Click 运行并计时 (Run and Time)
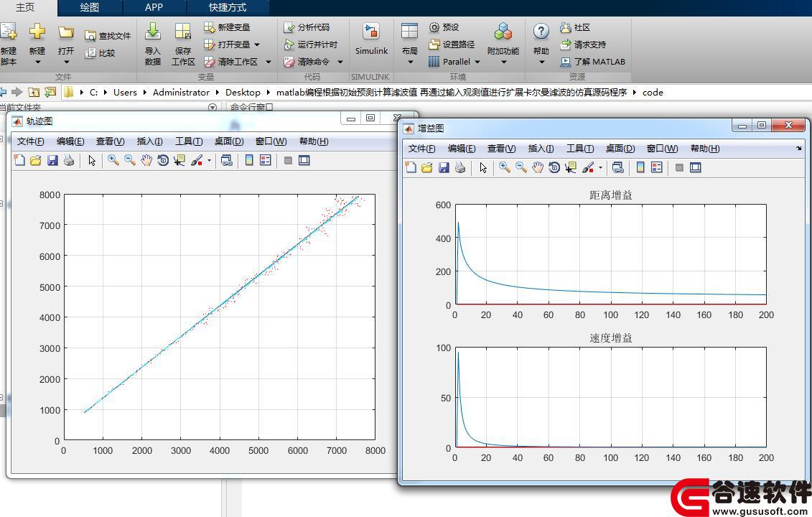812x517 pixels. click(311, 45)
